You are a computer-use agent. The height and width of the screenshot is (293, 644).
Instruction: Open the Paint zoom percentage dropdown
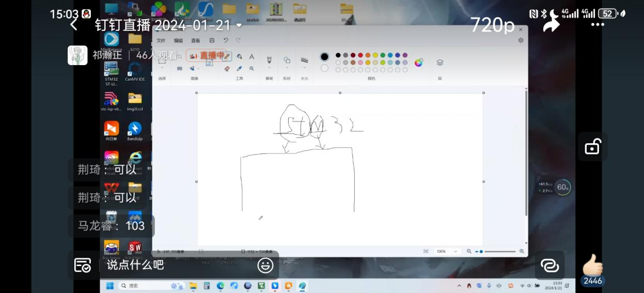tap(447, 251)
